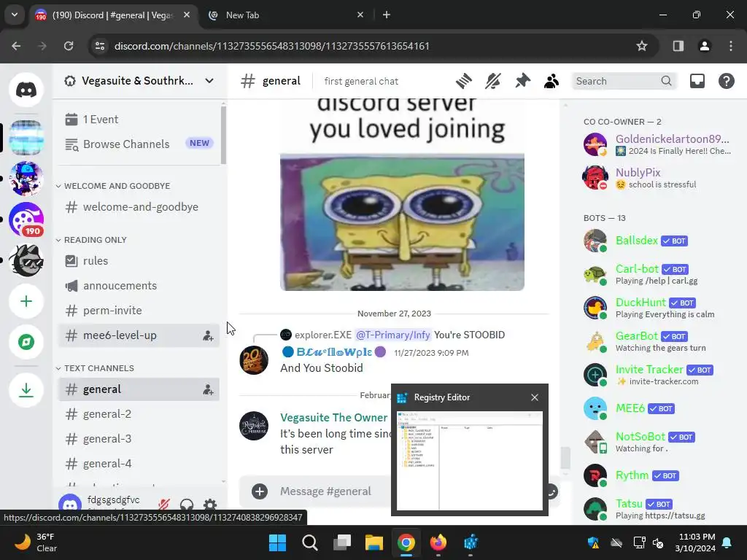Create invite icon on general channel

pyautogui.click(x=208, y=389)
